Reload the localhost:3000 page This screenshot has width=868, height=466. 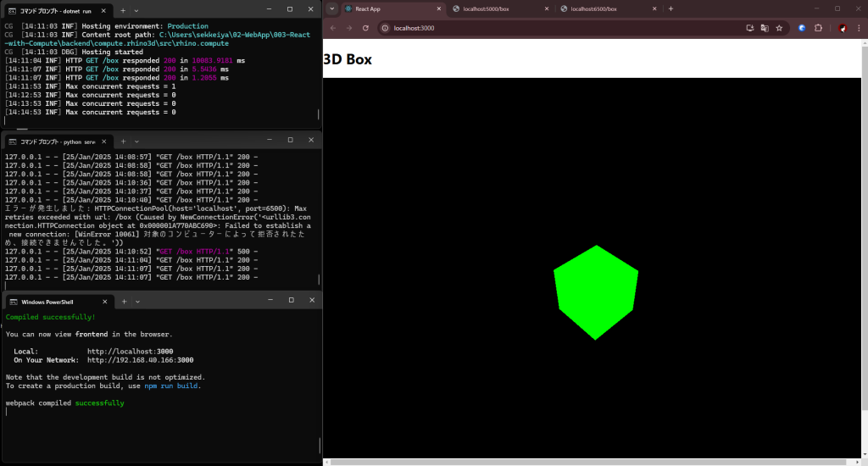365,28
